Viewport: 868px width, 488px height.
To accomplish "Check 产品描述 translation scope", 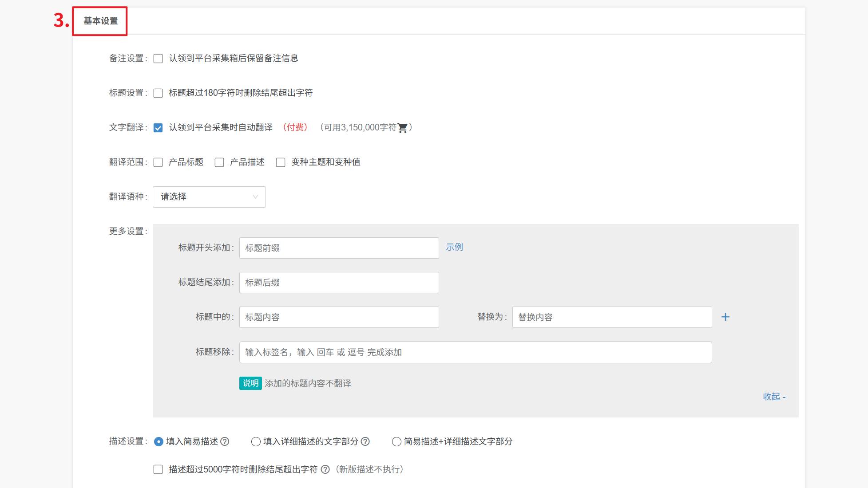I will (x=219, y=162).
